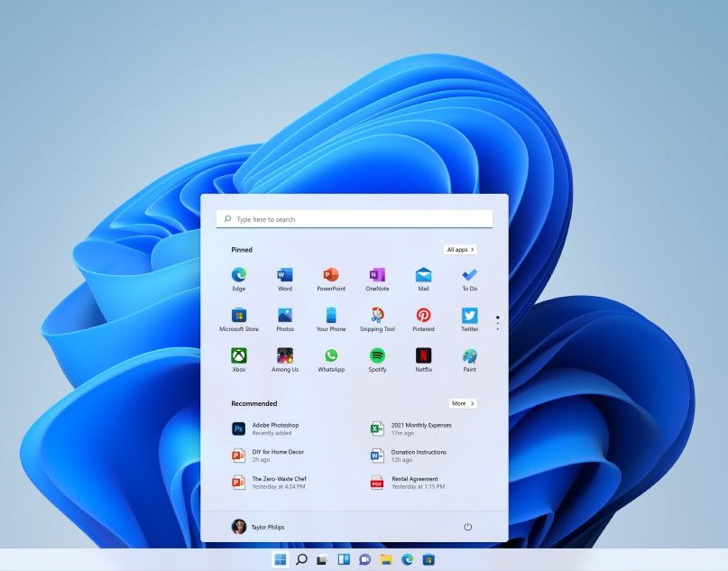Open the 2021 Monthly Expenses spreadsheet
This screenshot has width=728, height=571.
point(410,428)
